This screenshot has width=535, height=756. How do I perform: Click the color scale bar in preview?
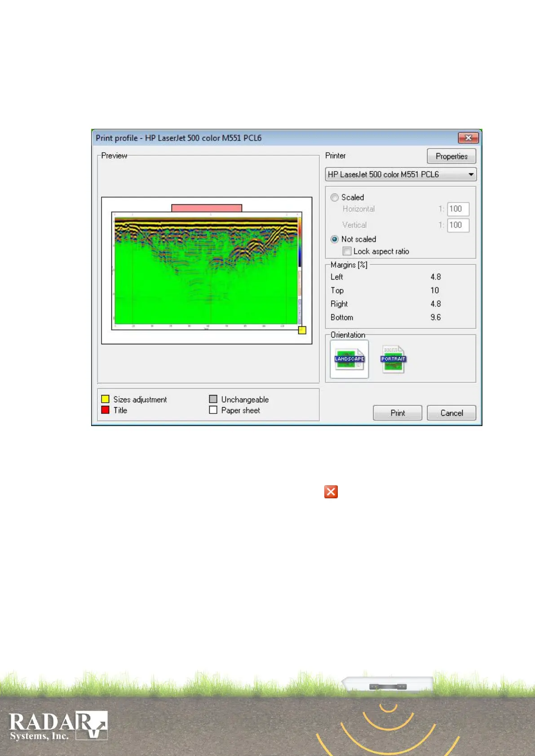(300, 242)
